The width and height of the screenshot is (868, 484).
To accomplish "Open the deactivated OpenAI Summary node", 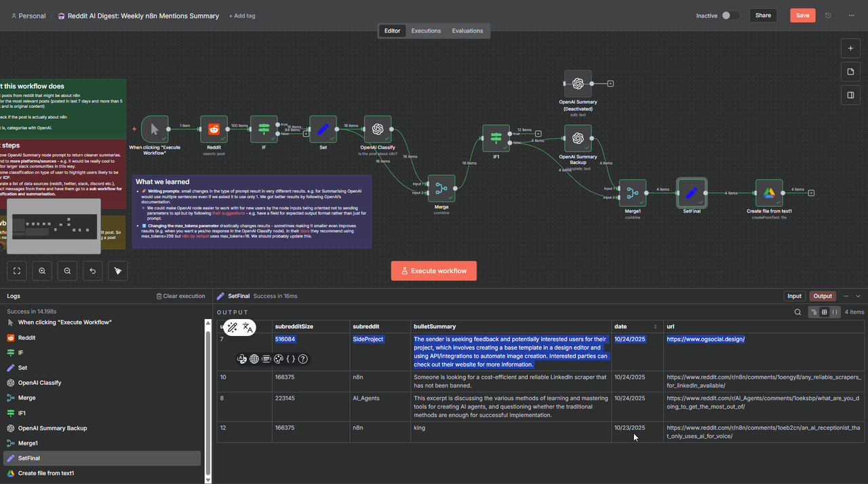I will coord(578,83).
